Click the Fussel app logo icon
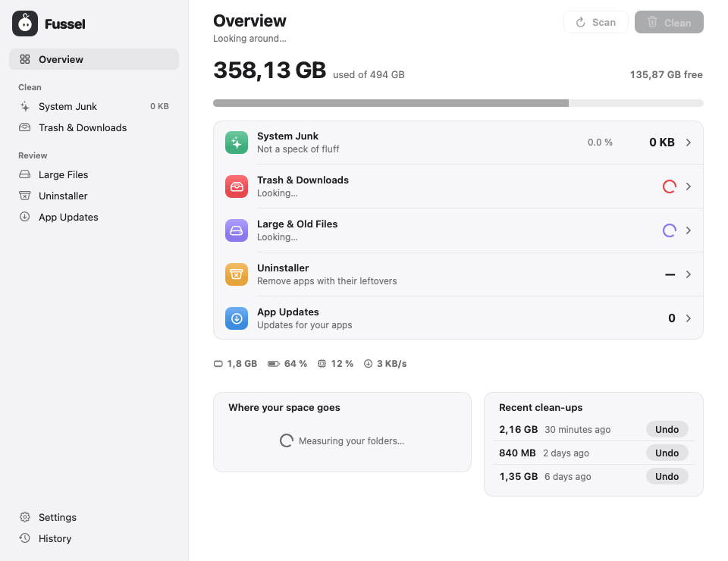Screen dimensions: 728x561 coord(25,24)
